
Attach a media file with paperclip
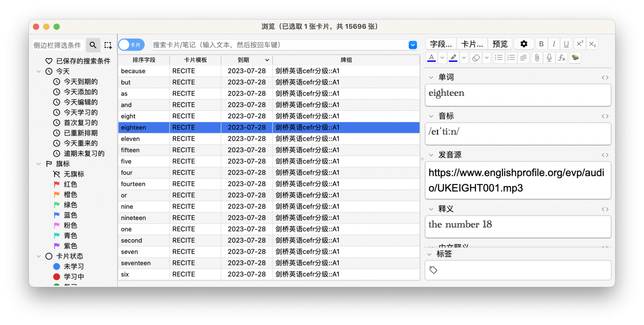point(537,57)
